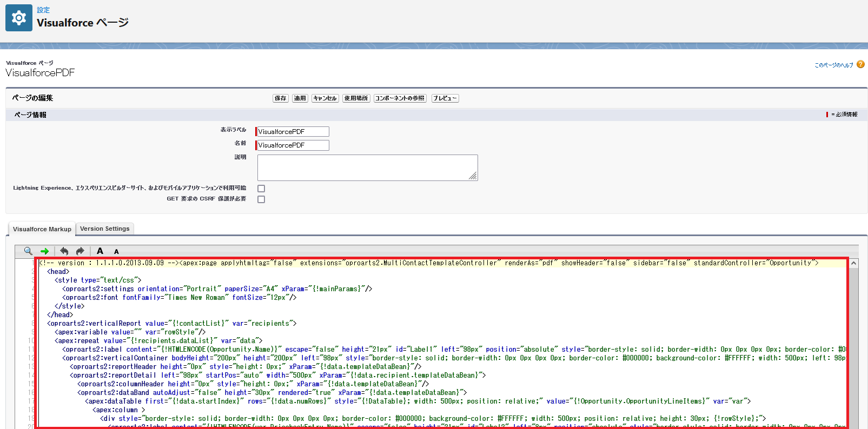Click the green go-to-line arrow icon
Image resolution: width=868 pixels, height=429 pixels.
click(44, 251)
